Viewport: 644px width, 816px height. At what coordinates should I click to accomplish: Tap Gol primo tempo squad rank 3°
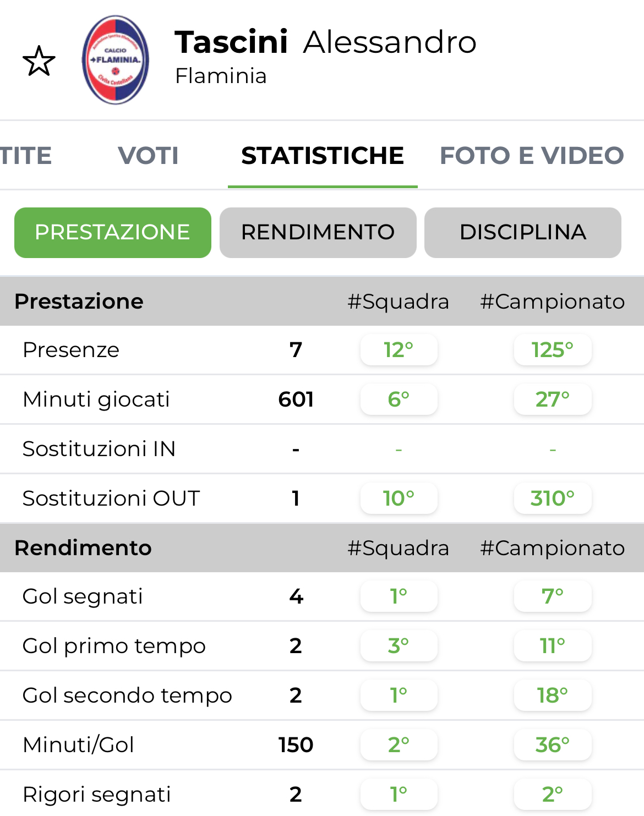click(399, 646)
